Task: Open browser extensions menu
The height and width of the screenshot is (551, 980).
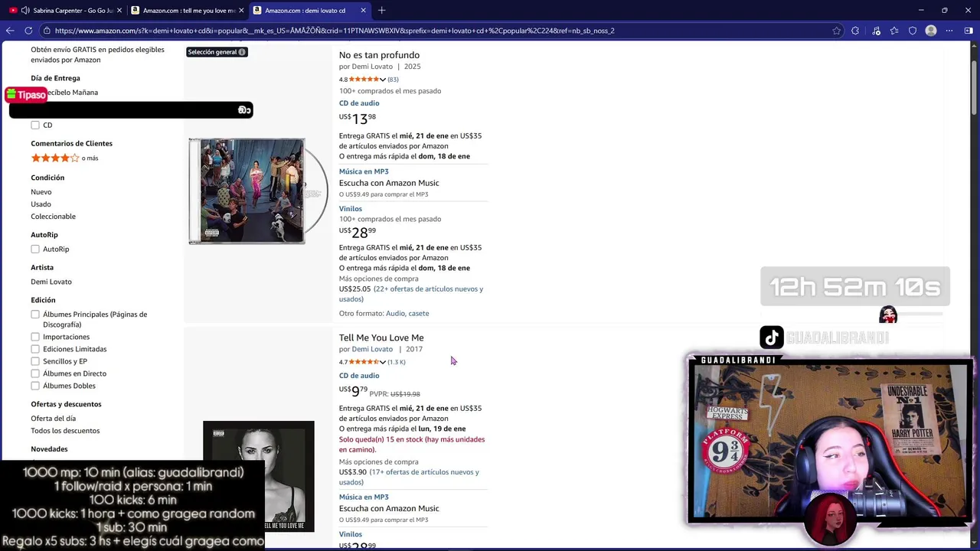Action: click(855, 31)
